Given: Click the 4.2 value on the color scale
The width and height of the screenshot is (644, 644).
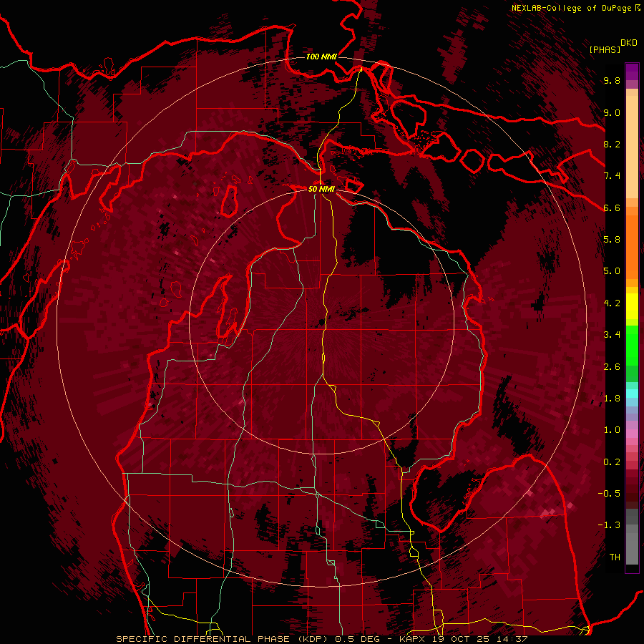Looking at the screenshot, I should pyautogui.click(x=612, y=303).
